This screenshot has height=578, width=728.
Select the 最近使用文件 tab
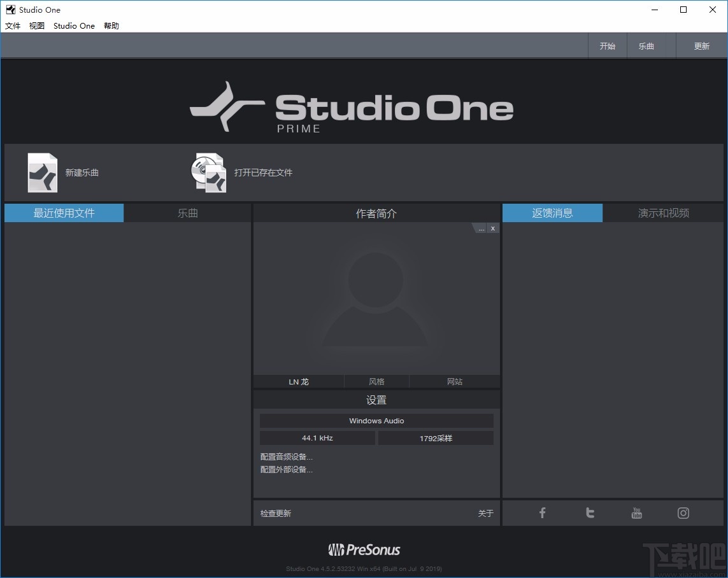coord(64,213)
